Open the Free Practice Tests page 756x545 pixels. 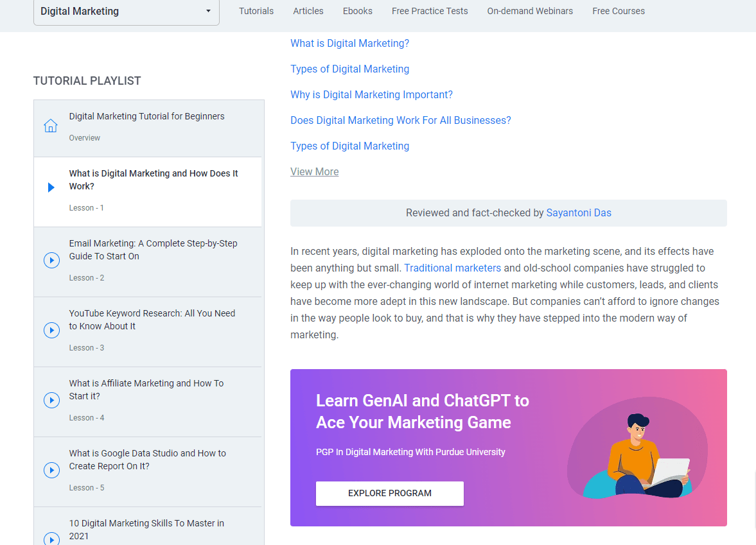(x=429, y=11)
